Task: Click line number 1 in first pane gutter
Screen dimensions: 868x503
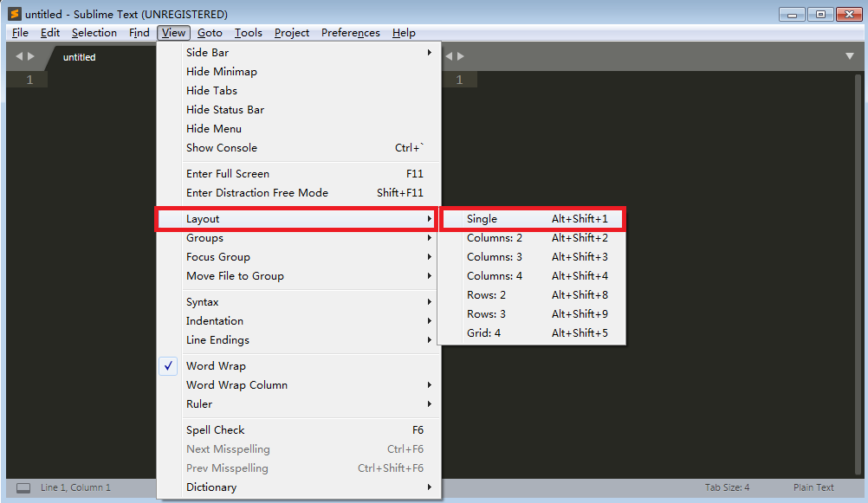Action: (x=29, y=80)
